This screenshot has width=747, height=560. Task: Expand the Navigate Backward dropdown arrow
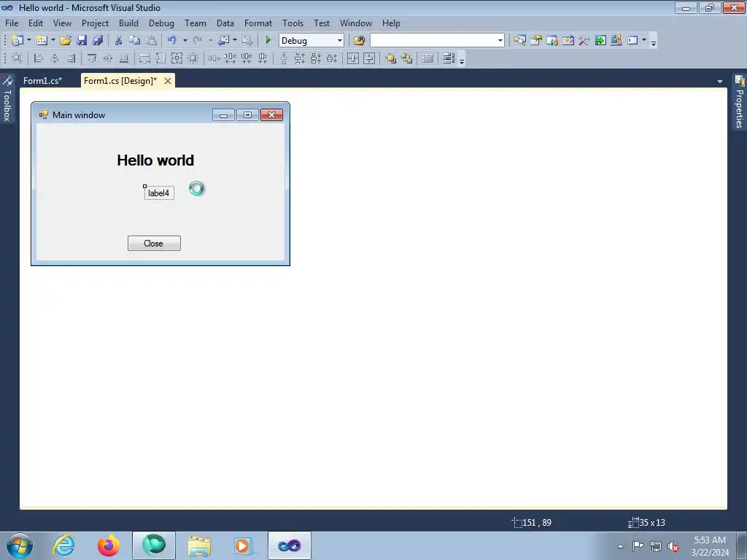pyautogui.click(x=235, y=41)
